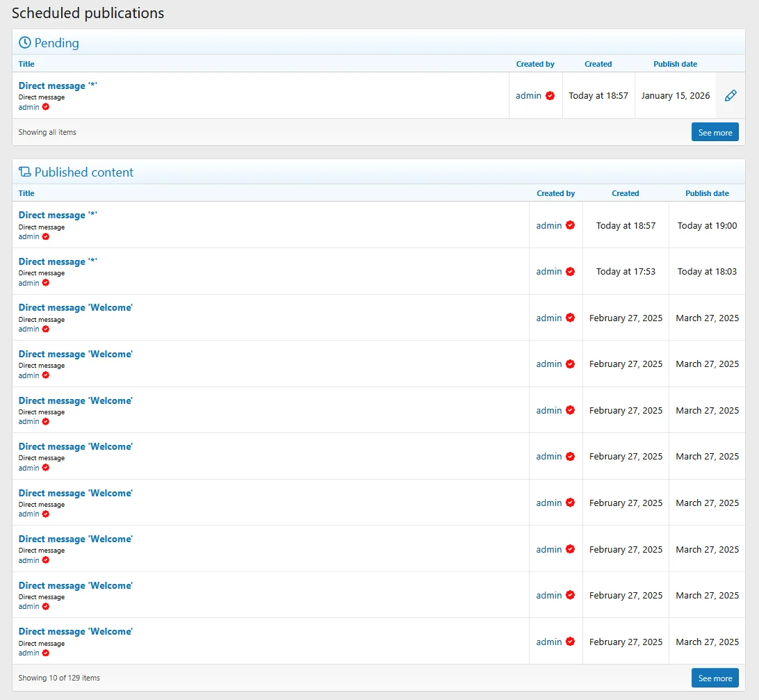Image resolution: width=759 pixels, height=700 pixels.
Task: Open the published item scheduled for Today at 18:03
Action: coord(57,261)
